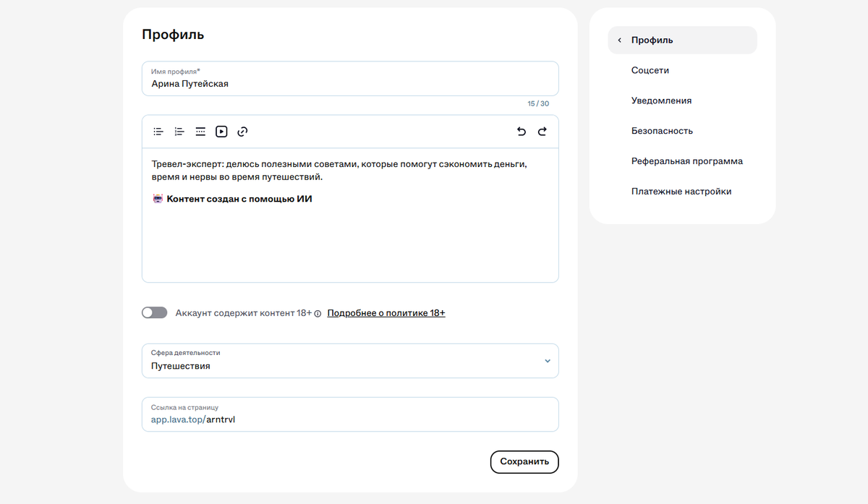868x504 pixels.
Task: Click the Профиль page heading
Action: coord(173,34)
